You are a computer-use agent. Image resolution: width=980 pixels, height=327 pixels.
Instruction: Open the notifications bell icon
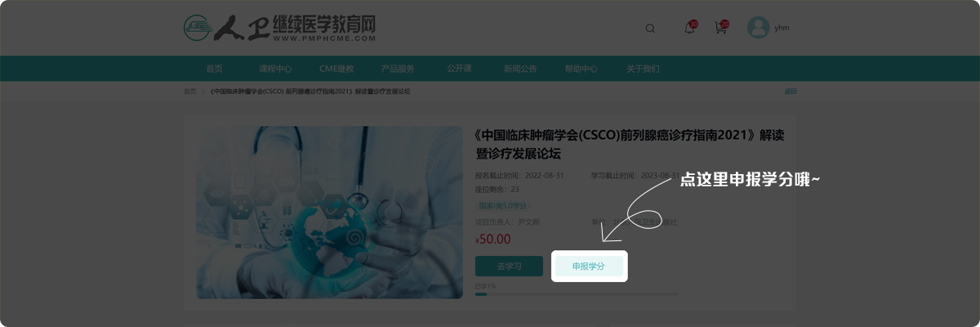click(x=690, y=27)
